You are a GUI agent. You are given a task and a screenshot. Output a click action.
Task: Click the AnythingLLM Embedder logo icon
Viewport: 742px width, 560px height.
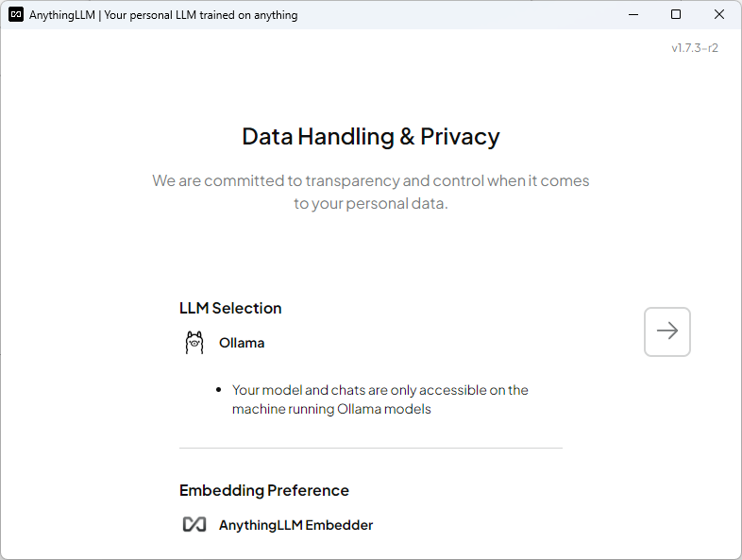[x=194, y=525]
